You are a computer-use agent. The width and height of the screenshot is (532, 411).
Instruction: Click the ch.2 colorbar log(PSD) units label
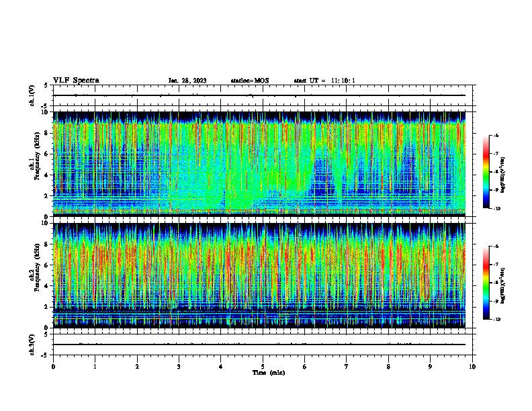(x=503, y=286)
